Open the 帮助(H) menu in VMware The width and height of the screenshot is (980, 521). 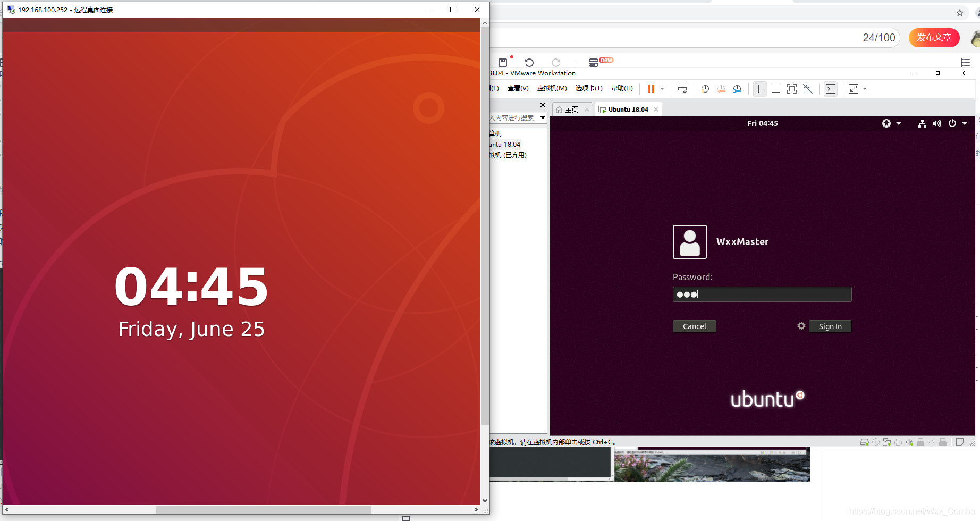(622, 88)
